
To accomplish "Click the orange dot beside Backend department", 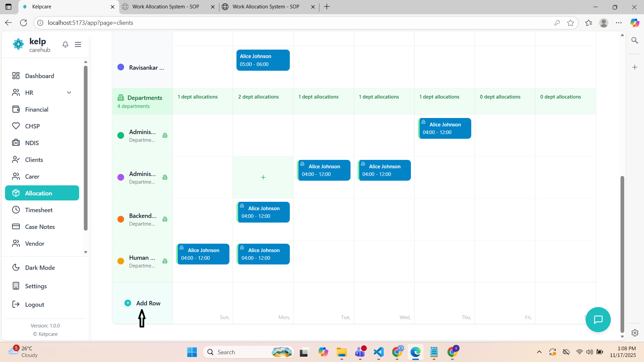I will tap(121, 219).
